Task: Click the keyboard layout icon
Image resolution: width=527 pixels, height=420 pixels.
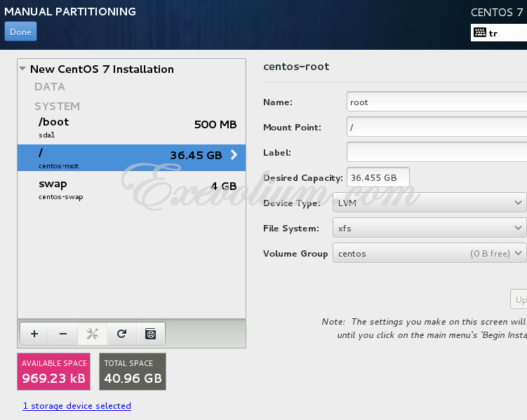Action: click(479, 32)
